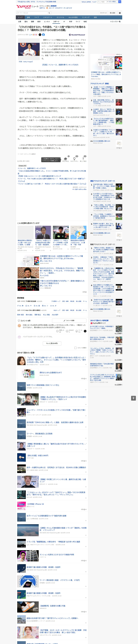Open the 村上 宗隆 player link
Screen dimensions: 138x644
click(x=46, y=315)
